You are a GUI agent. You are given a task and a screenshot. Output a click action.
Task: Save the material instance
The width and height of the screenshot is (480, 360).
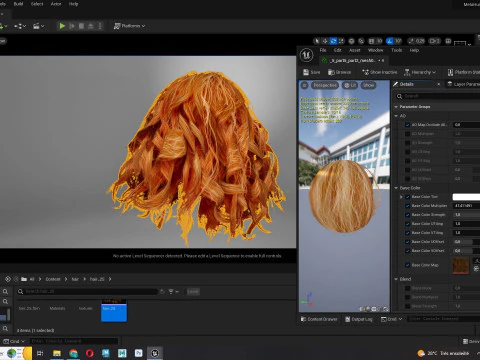[x=312, y=72]
